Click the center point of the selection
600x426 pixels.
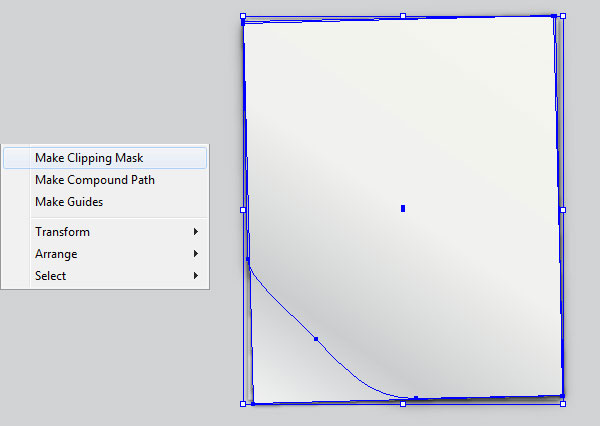coord(403,208)
